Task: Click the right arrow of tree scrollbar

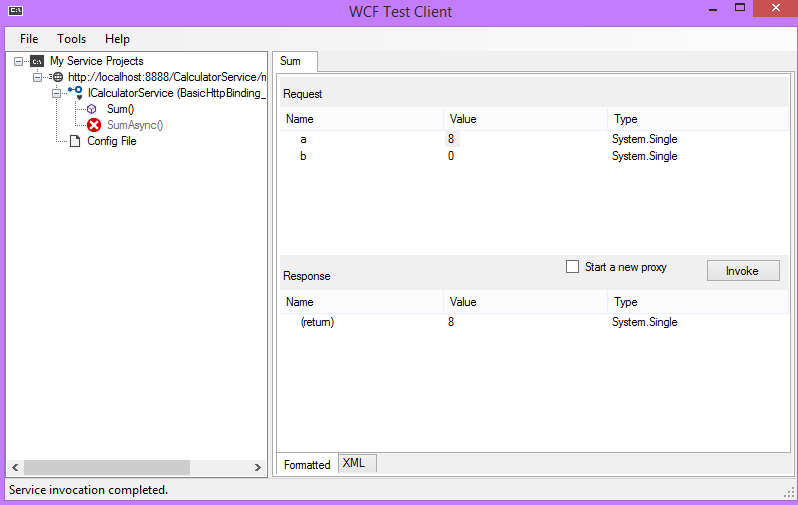Action: click(x=259, y=467)
